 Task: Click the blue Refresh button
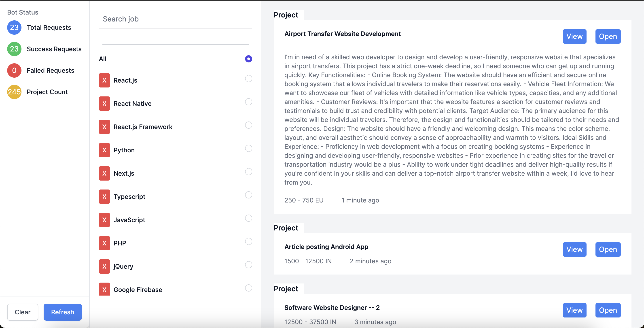[63, 312]
